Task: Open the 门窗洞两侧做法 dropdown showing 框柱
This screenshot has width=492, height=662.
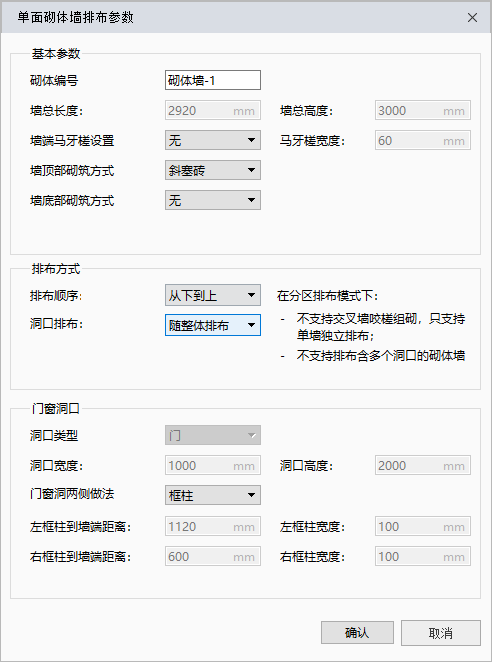Action: 212,495
